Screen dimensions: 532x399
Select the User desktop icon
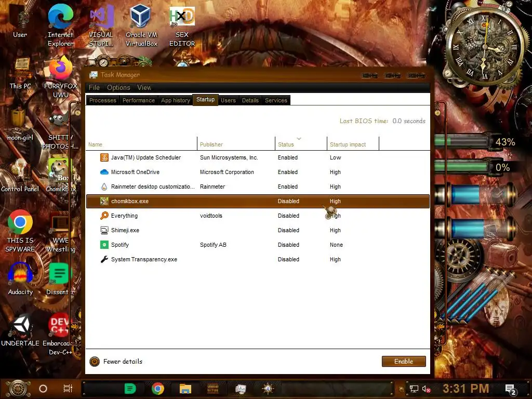point(20,21)
